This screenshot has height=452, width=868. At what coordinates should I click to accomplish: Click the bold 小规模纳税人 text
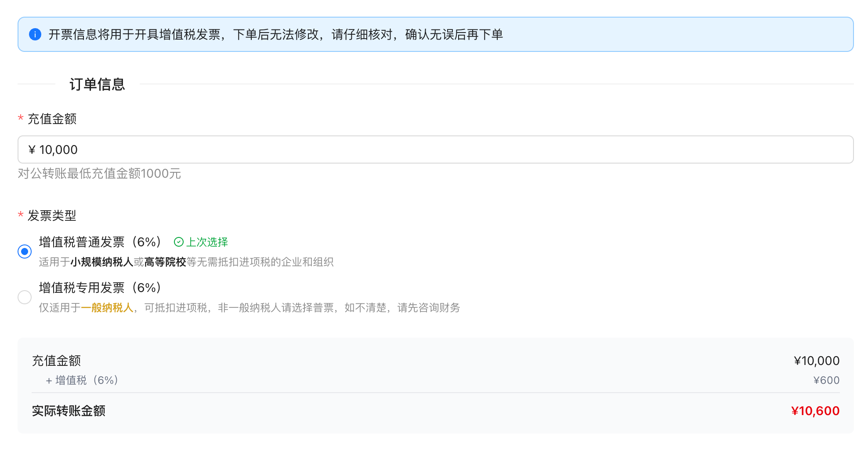point(102,262)
